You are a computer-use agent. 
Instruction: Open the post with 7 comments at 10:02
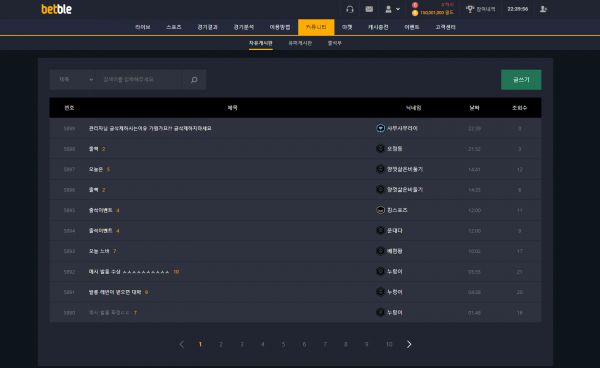[99, 251]
